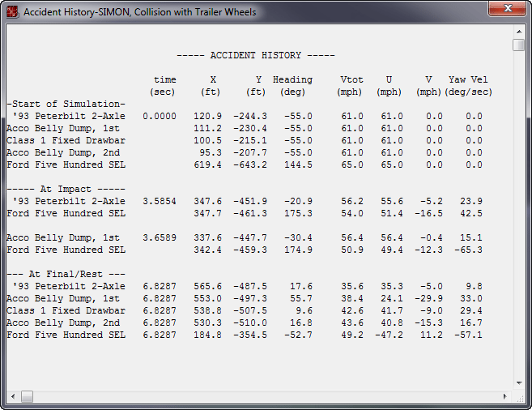The image size is (532, 410).
Task: Click the application icon in the title bar
Action: [13, 12]
